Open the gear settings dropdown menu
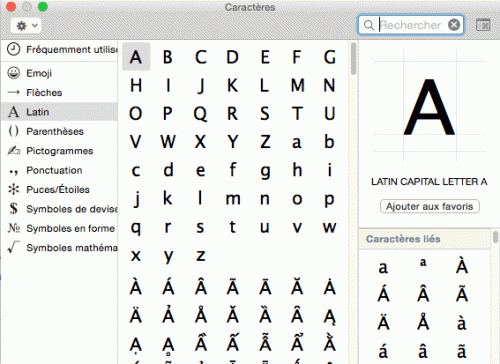Image resolution: width=500 pixels, height=364 pixels. coord(26,25)
